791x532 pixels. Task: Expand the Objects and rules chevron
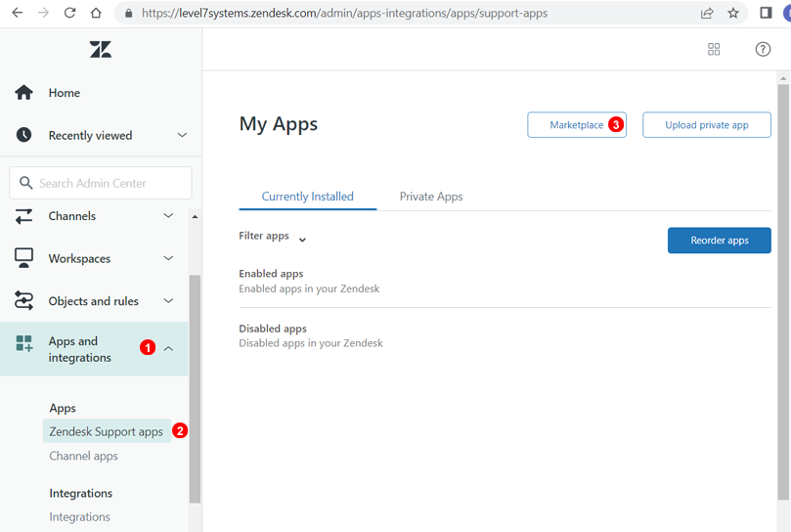point(168,301)
